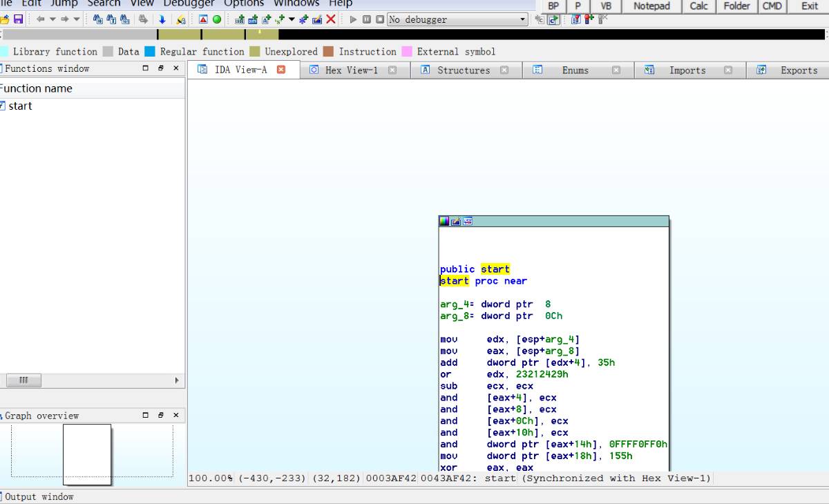Expand the back navigation history arrow
Viewport: 829px width, 504px height.
[53, 19]
